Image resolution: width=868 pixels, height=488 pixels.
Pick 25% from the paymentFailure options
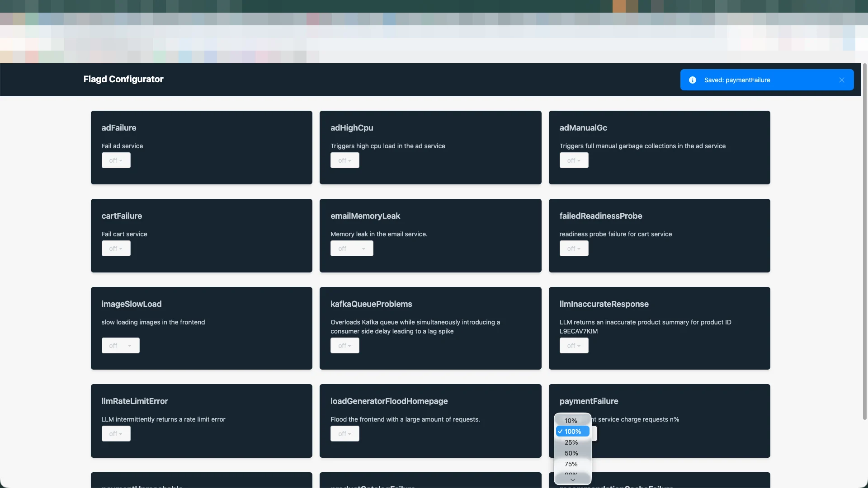[573, 442]
